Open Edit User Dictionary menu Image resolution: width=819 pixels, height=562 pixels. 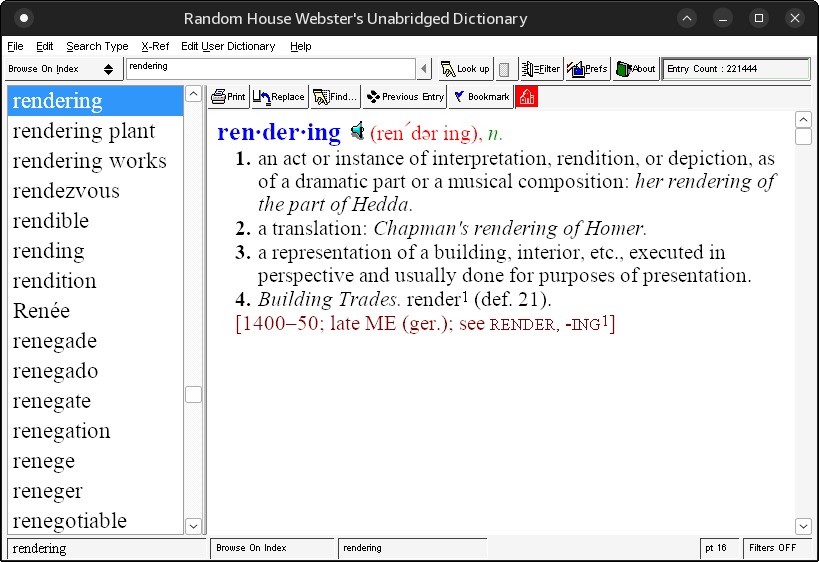228,46
